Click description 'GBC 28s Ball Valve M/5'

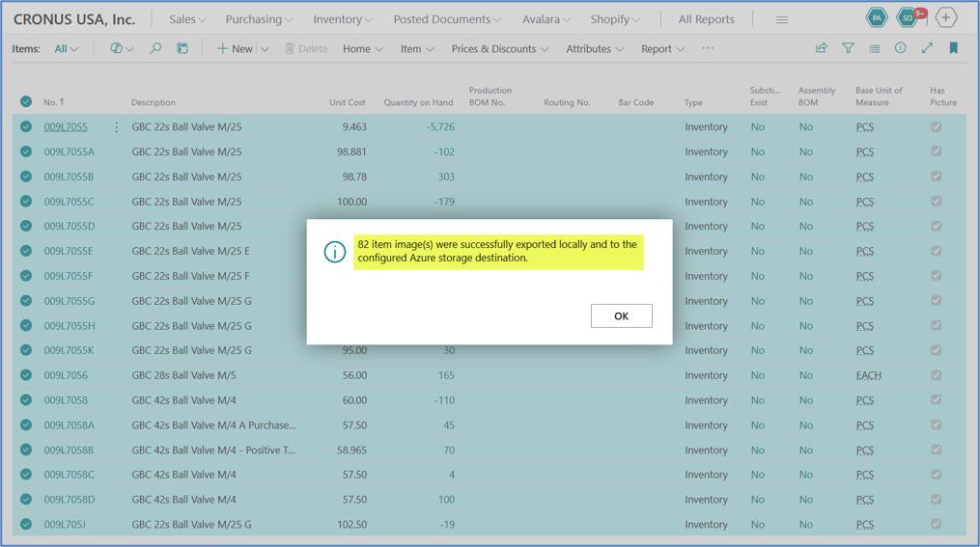[x=183, y=375]
